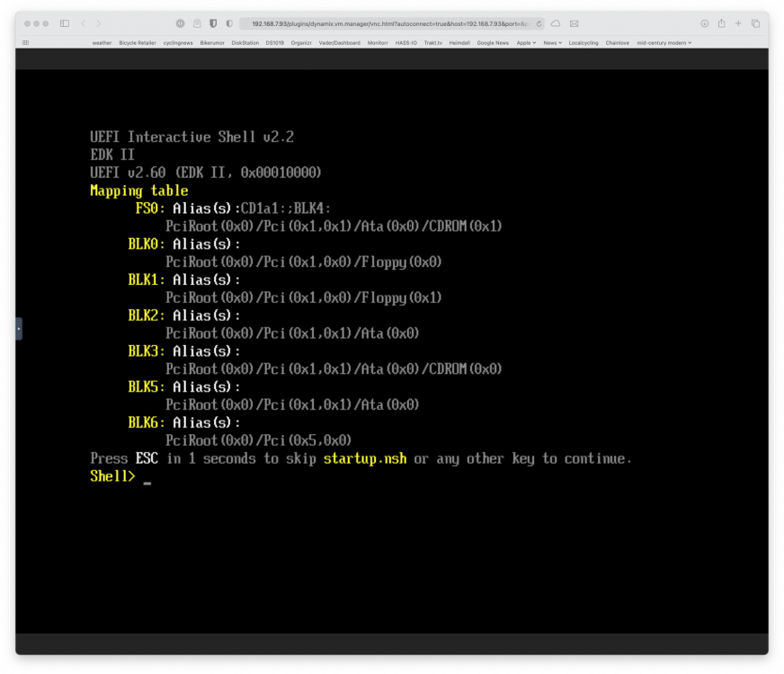784x674 pixels.
Task: Click the BLK3: mapping entry
Action: (x=146, y=351)
